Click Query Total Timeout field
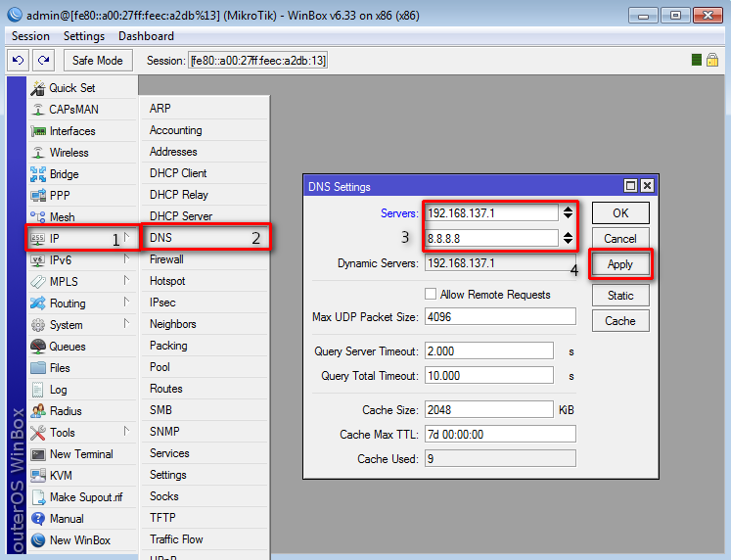The width and height of the screenshot is (731, 560). coord(489,375)
